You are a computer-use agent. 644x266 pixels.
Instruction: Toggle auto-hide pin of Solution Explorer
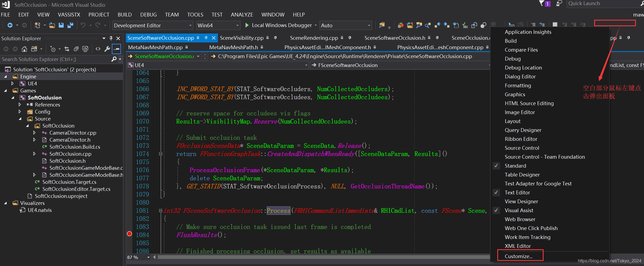pos(111,38)
